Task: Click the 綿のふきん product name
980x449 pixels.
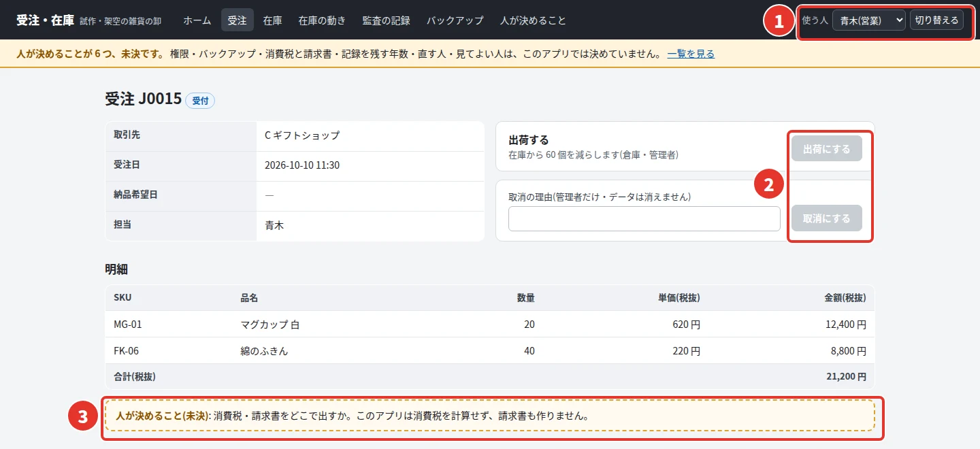Action: pos(264,351)
